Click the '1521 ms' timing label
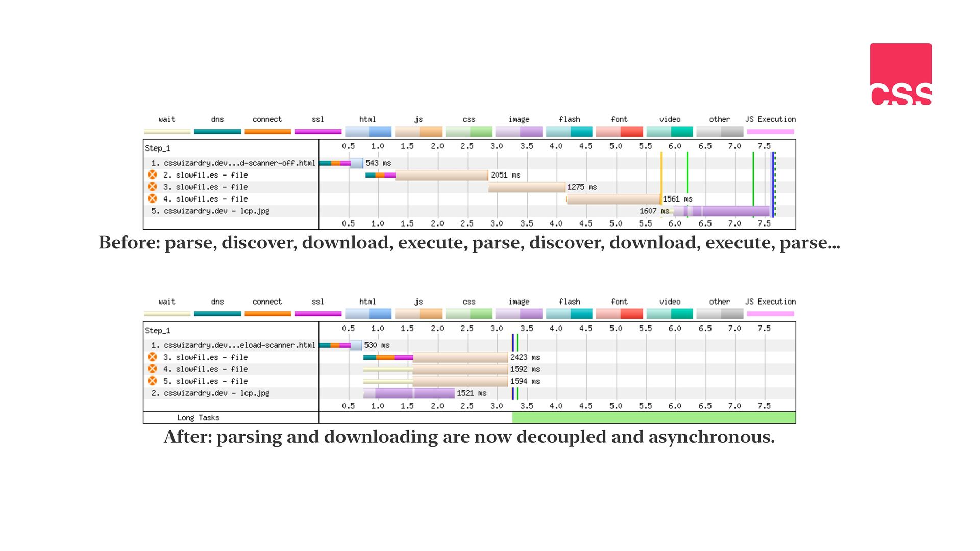The height and width of the screenshot is (551, 980). 472,393
